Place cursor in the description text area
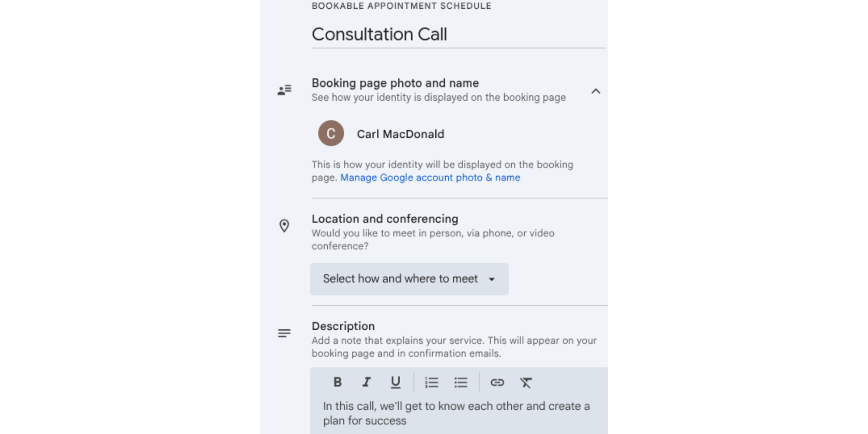 point(456,412)
